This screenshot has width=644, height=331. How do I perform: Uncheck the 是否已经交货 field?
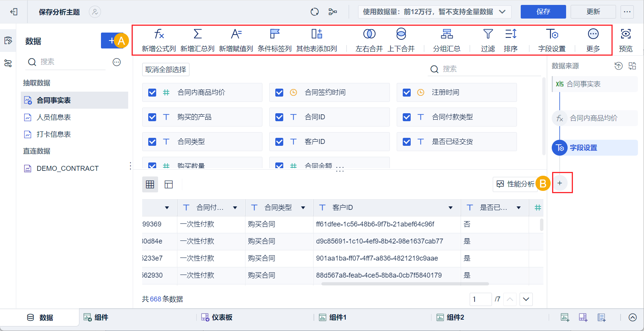407,142
